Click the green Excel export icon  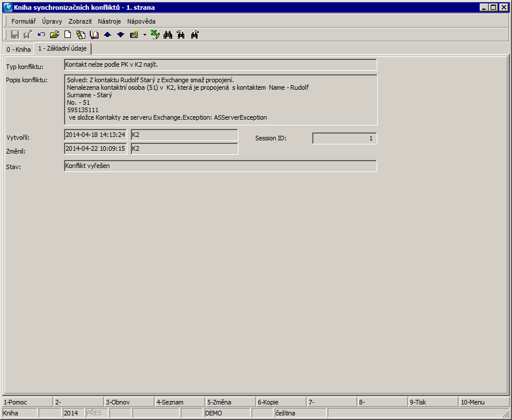(x=155, y=35)
